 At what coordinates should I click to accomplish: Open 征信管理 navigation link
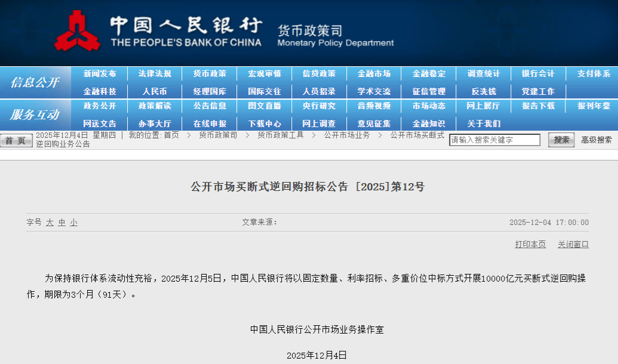[429, 91]
